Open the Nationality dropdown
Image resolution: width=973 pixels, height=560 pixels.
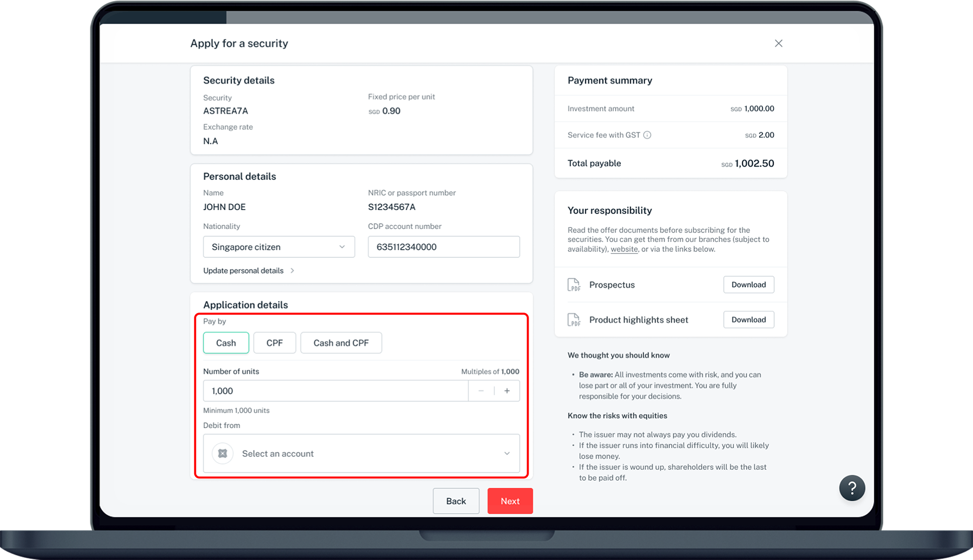[278, 247]
